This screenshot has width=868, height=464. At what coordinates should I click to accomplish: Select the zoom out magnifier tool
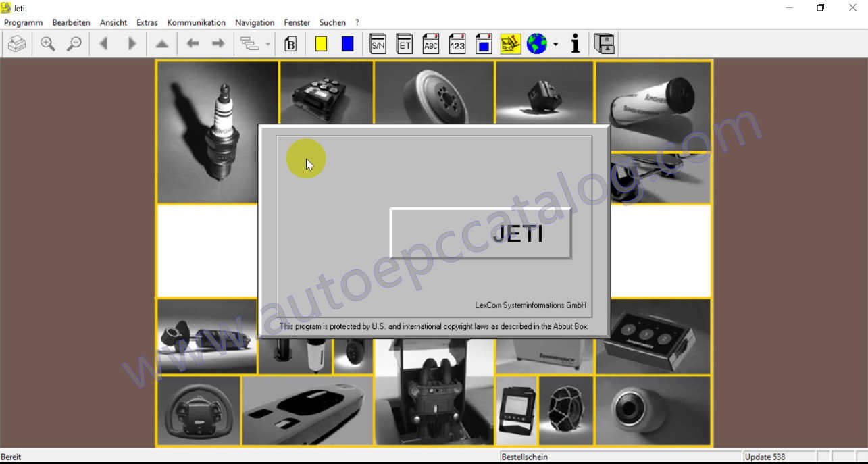74,43
